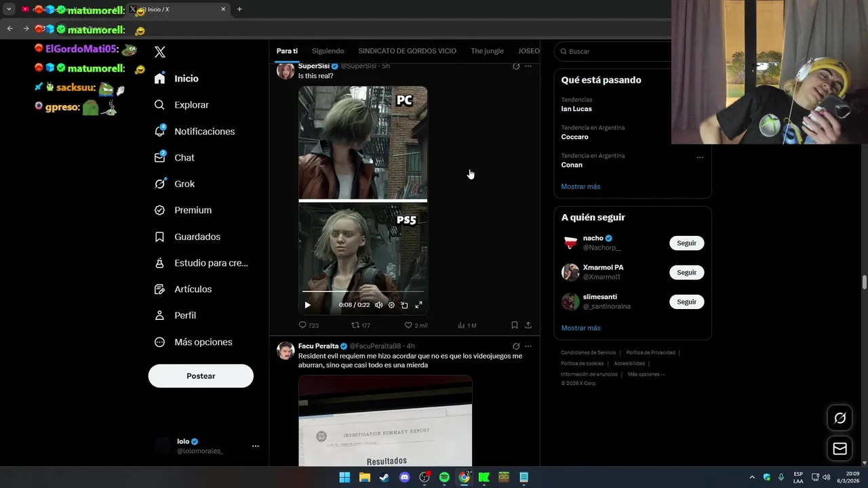Open the Windows Start menu
868x488 pixels.
coord(344,477)
